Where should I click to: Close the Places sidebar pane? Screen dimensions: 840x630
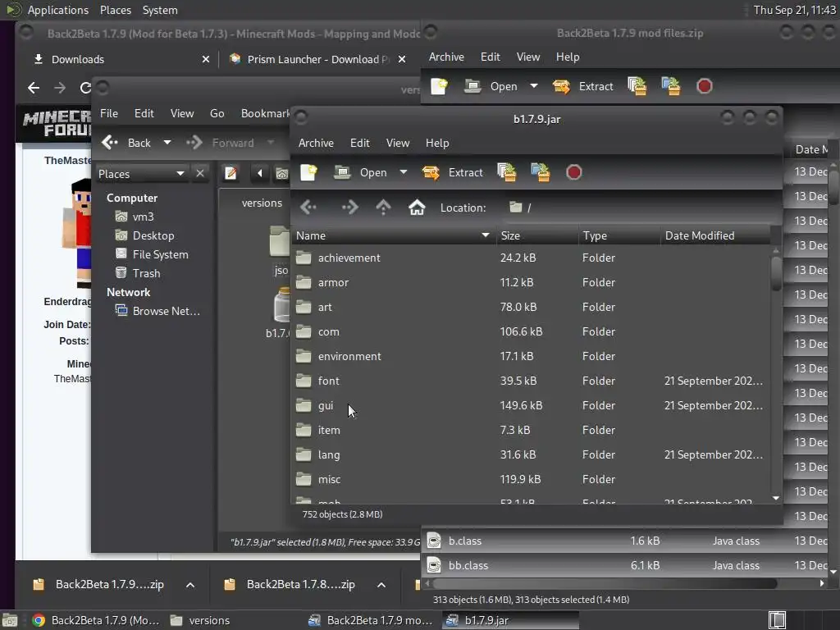click(x=200, y=174)
